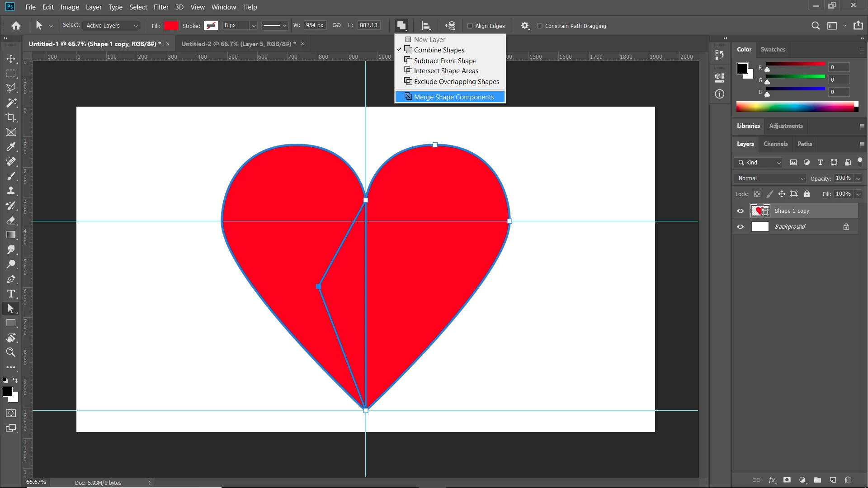Select the Crop tool
868x488 pixels.
tap(11, 117)
